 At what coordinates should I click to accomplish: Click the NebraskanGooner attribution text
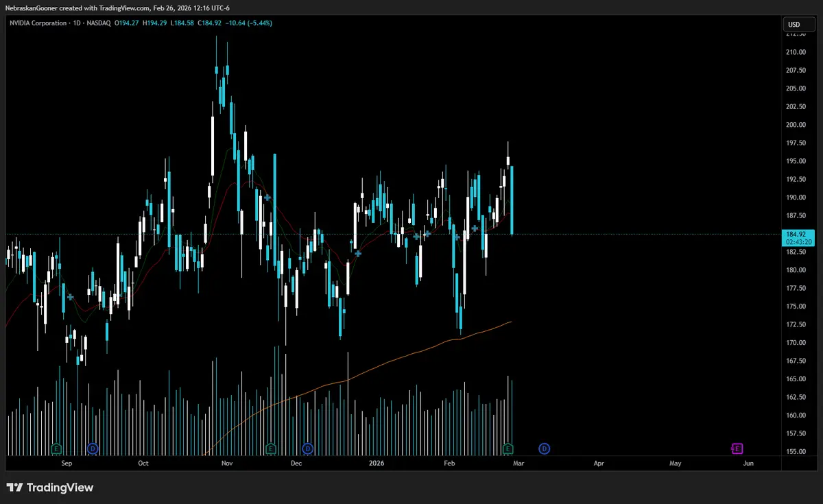click(x=32, y=8)
